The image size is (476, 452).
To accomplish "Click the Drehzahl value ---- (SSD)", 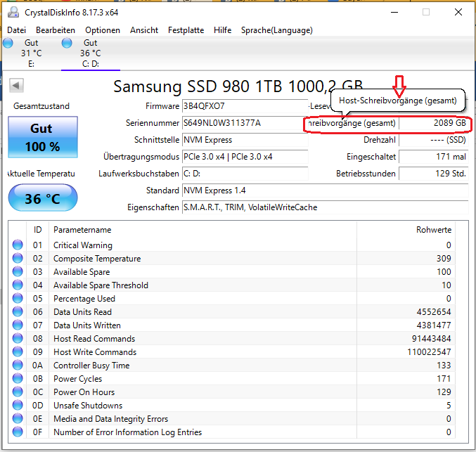I will point(434,140).
